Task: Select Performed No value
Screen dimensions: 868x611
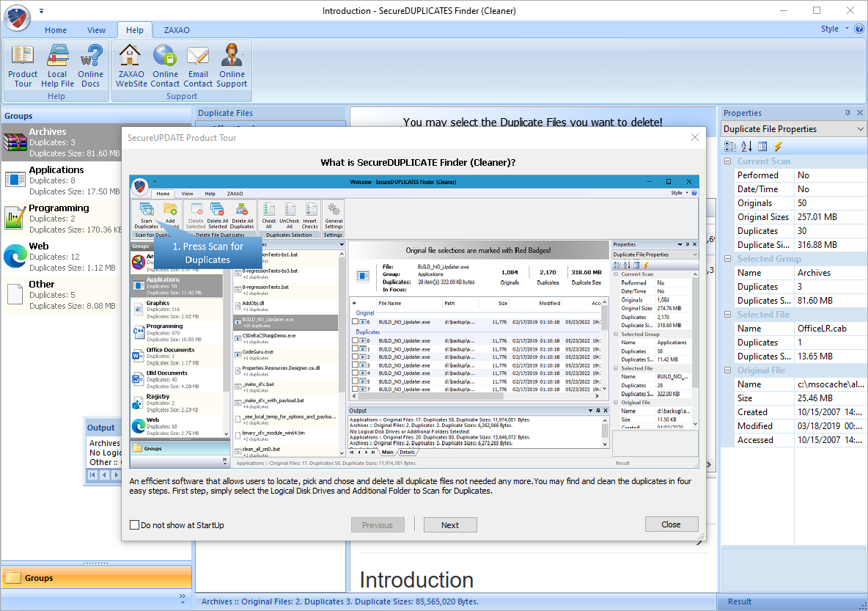Action: pyautogui.click(x=803, y=175)
